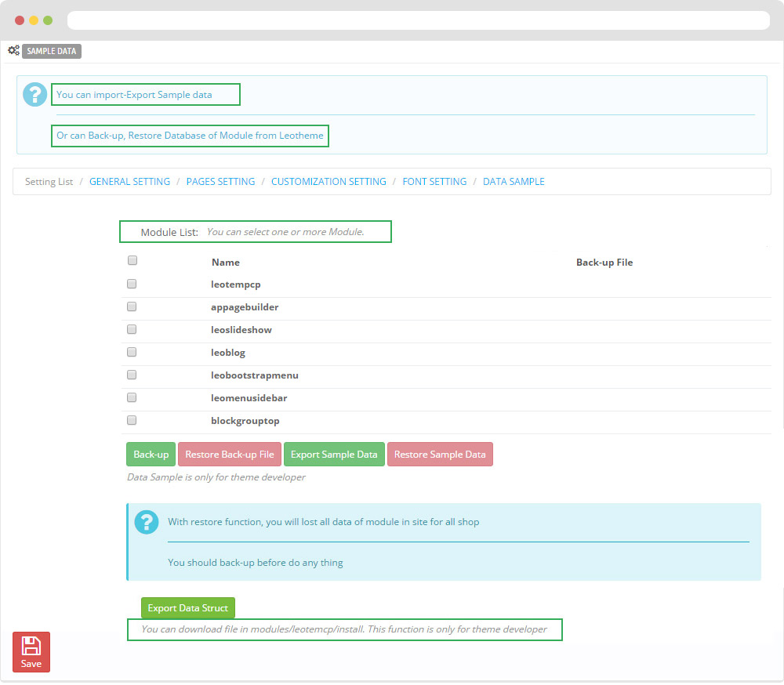Go to the Font Setting tab
This screenshot has width=784, height=685.
434,182
